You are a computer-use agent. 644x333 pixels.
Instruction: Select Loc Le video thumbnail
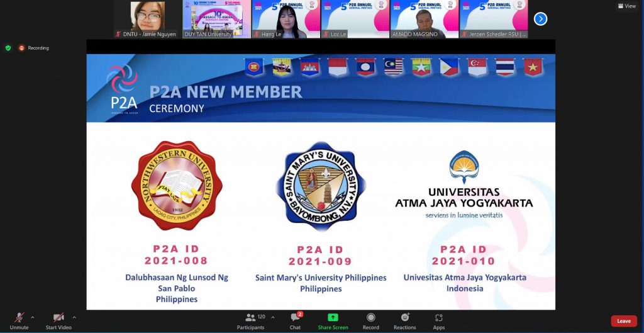[355, 20]
